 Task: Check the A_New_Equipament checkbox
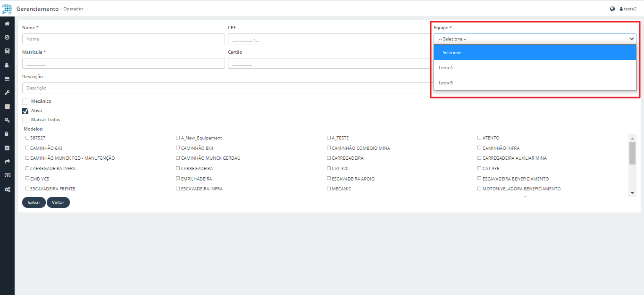click(x=178, y=138)
